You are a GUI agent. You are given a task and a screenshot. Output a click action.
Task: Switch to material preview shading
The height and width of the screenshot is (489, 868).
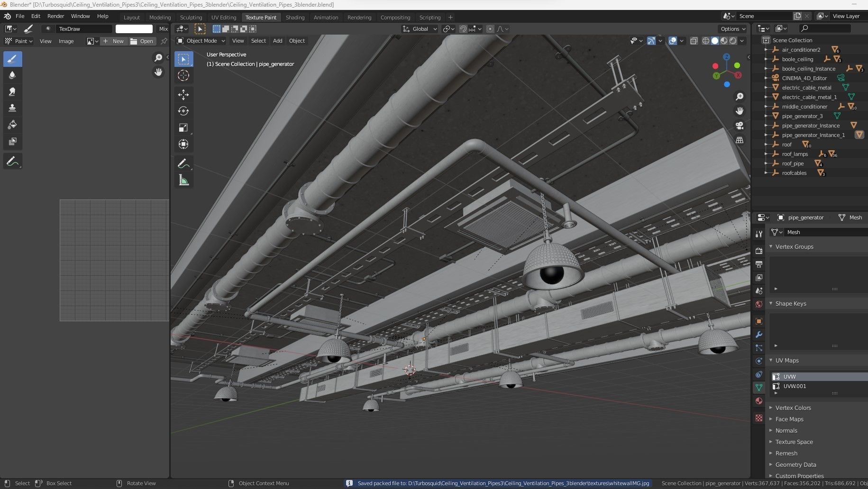[x=724, y=41]
